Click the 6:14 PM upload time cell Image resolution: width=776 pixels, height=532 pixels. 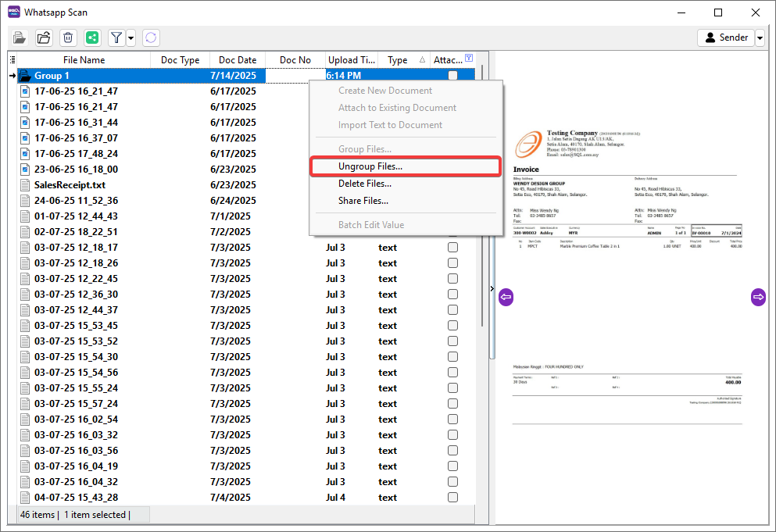(344, 76)
